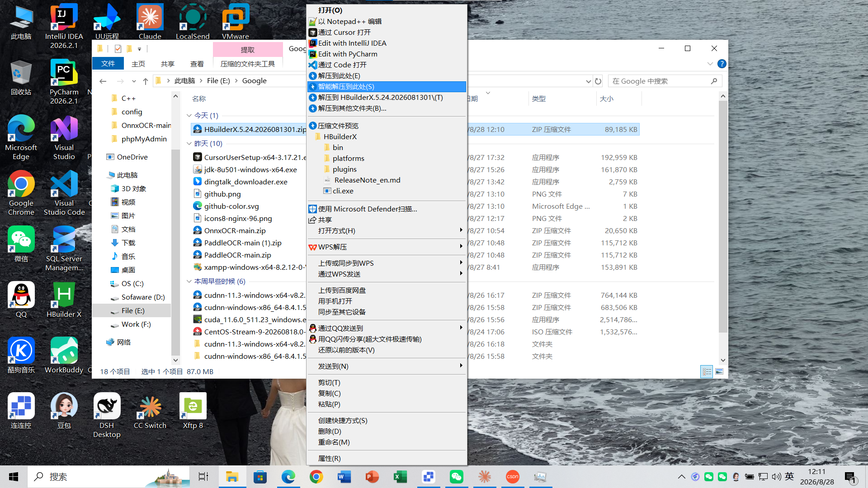Open Google Chrome in the taskbar

coord(316,477)
